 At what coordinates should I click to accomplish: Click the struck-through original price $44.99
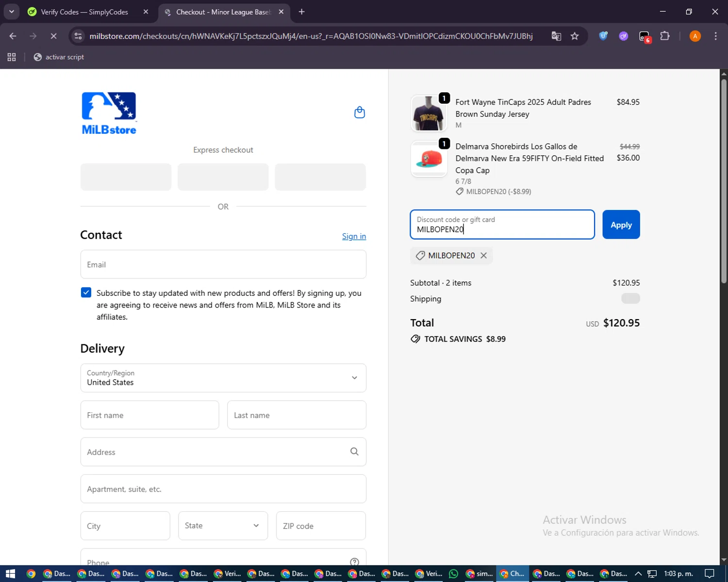point(629,146)
